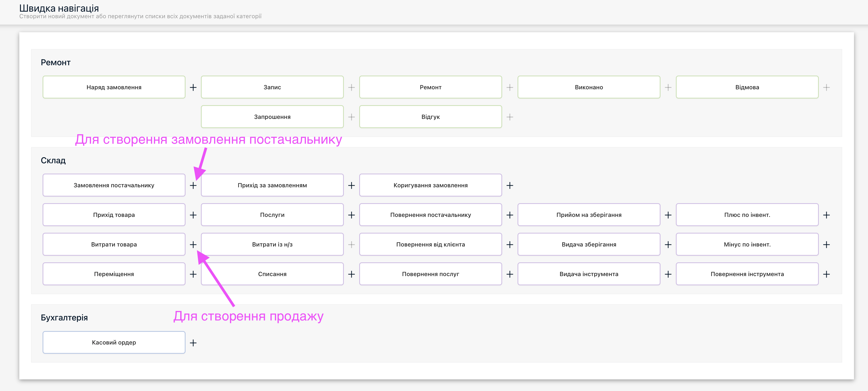Screen dimensions: 868x391
Task: Create new Витрати товара via plus icon
Action: point(193,244)
